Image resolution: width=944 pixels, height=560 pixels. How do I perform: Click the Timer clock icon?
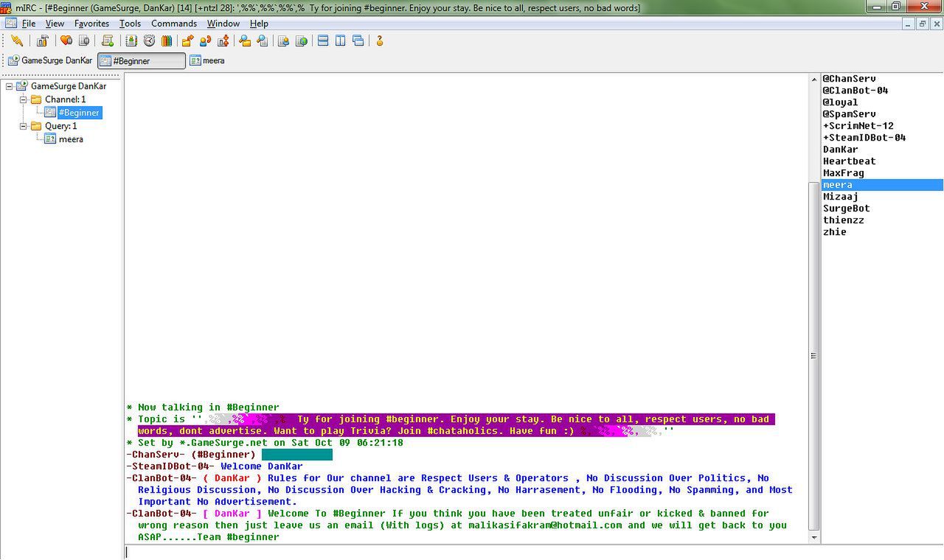149,41
